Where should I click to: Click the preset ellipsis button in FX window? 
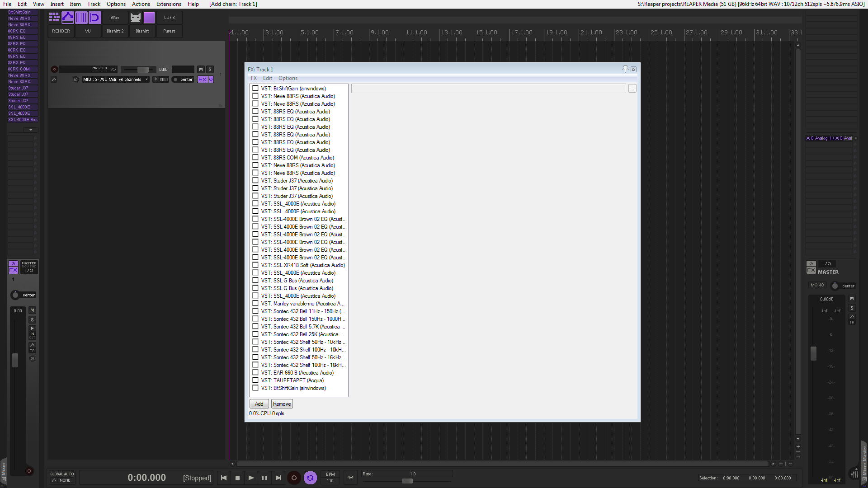632,89
